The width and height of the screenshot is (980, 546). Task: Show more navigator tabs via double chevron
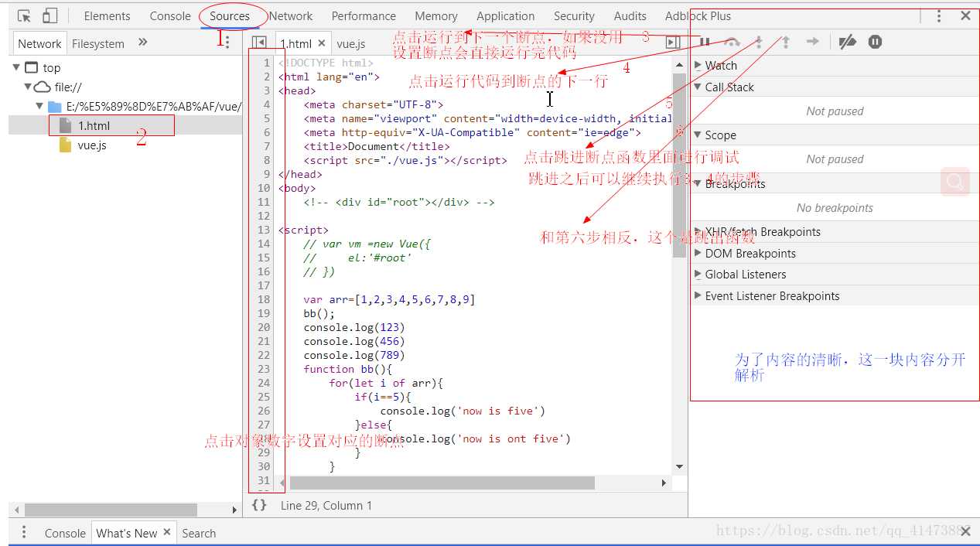pos(142,43)
